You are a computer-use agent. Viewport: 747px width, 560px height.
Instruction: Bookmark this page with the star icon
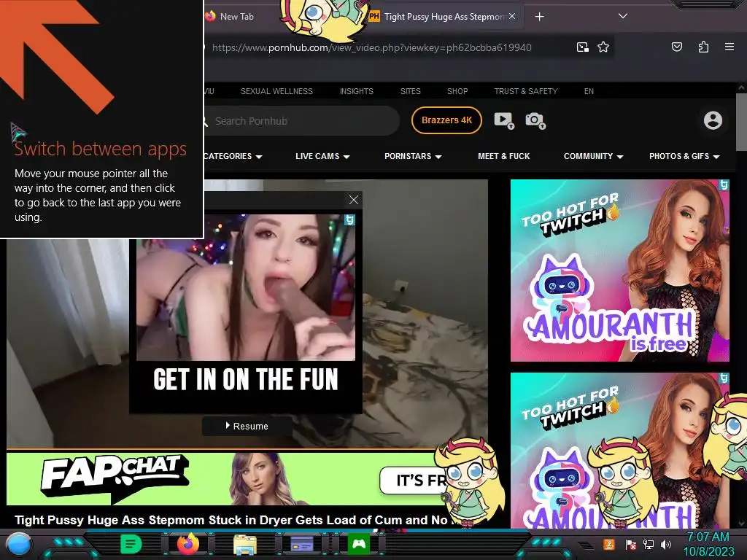(603, 47)
